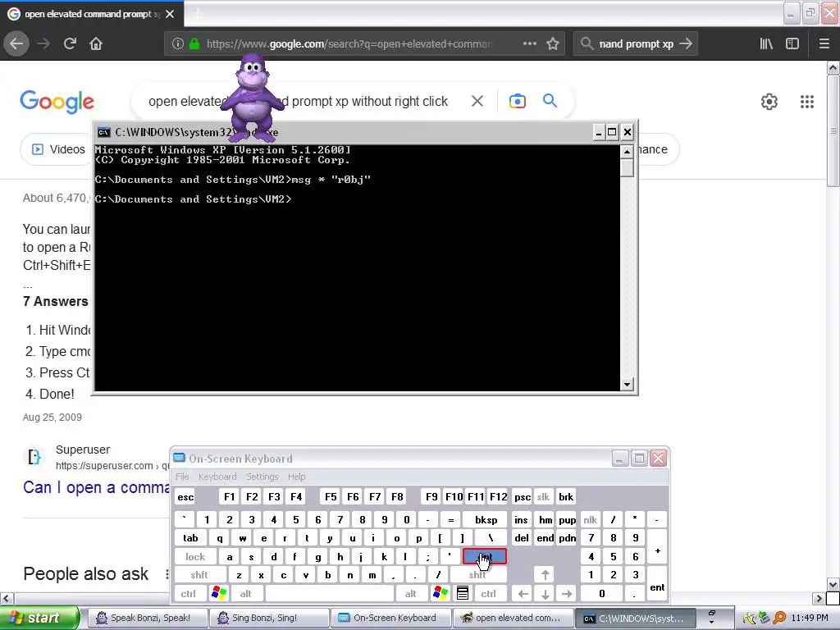Click left Windows logo key on On-Screen Keyboard
The height and width of the screenshot is (630, 840).
point(218,593)
